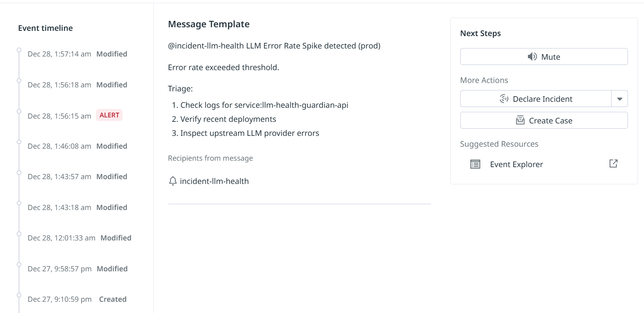Expand the Declare Incident dropdown arrow
The width and height of the screenshot is (644, 313).
point(619,99)
